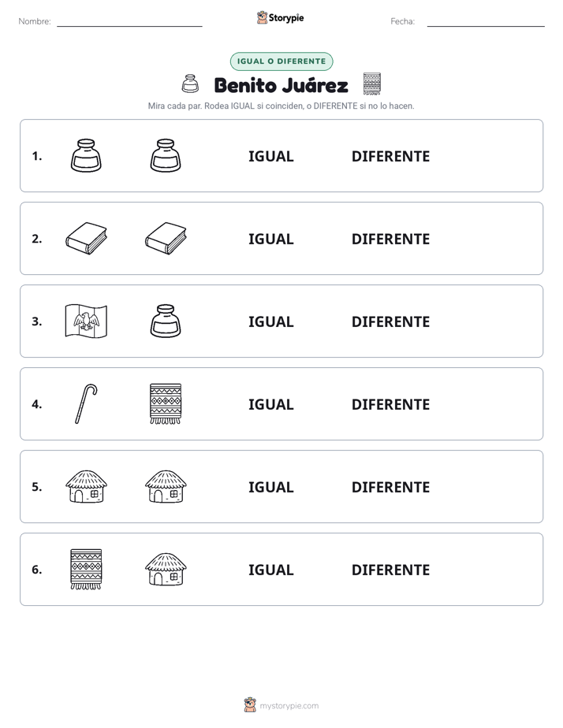This screenshot has width=563, height=728.
Task: Click the inkwell icon in row 3
Action: (x=166, y=321)
